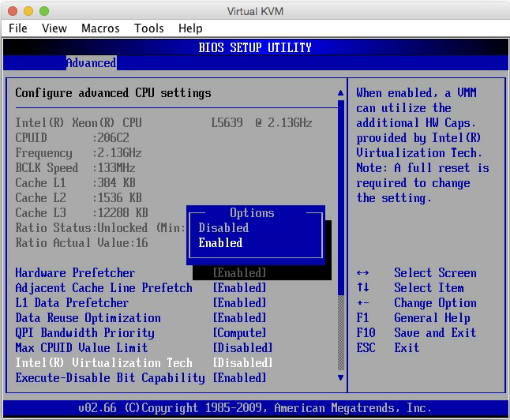Click the grey scrollbar track below the thumb

pos(340,333)
